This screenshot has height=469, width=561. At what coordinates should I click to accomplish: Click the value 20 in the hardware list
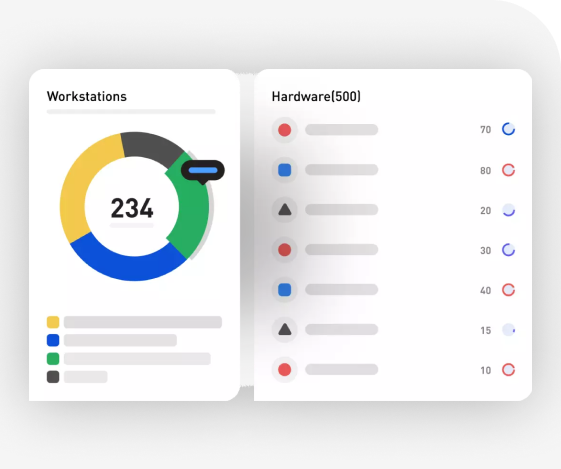tap(486, 211)
